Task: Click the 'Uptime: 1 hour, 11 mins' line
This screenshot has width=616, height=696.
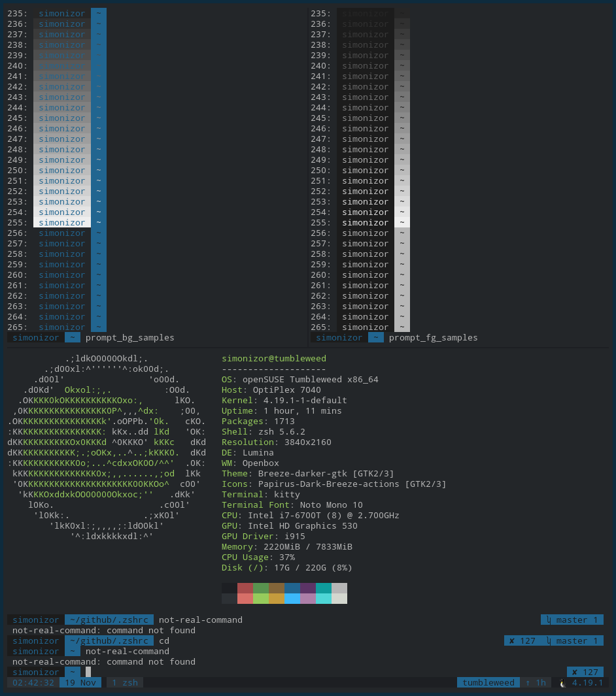Action: (282, 410)
